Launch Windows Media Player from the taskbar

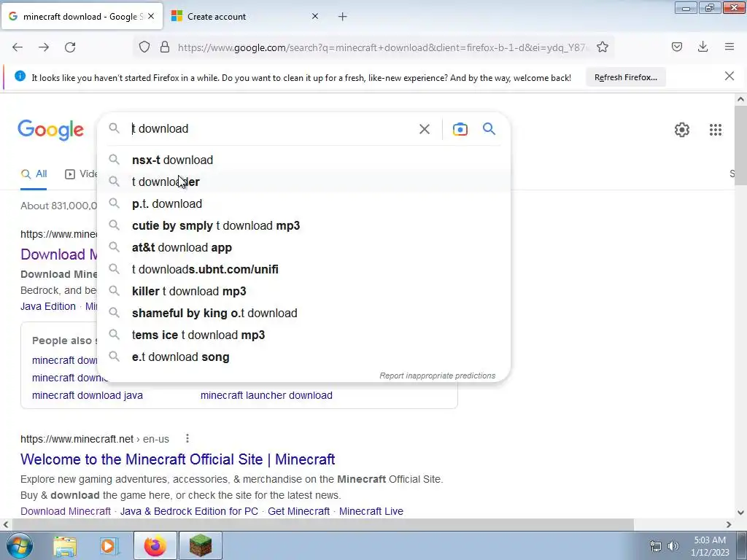point(109,545)
